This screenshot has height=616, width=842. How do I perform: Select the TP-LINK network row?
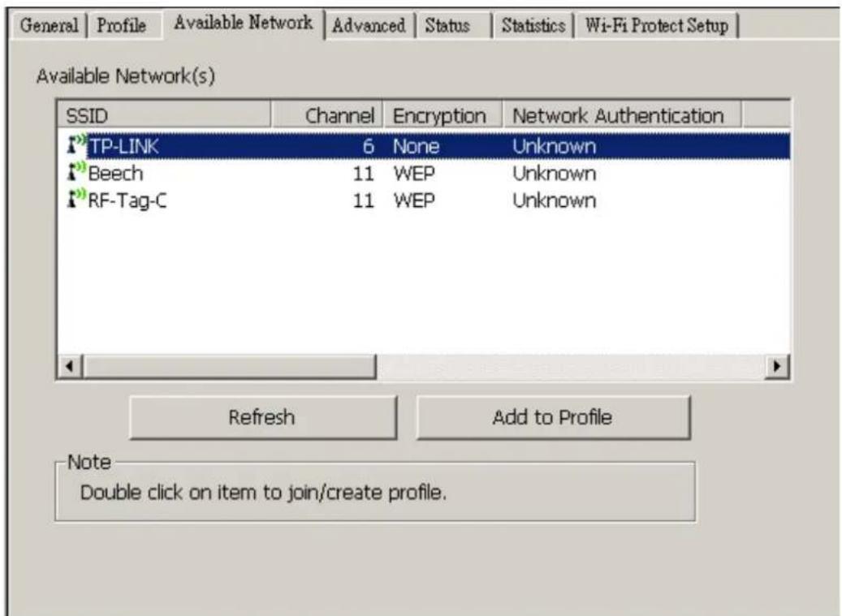[x=424, y=146]
